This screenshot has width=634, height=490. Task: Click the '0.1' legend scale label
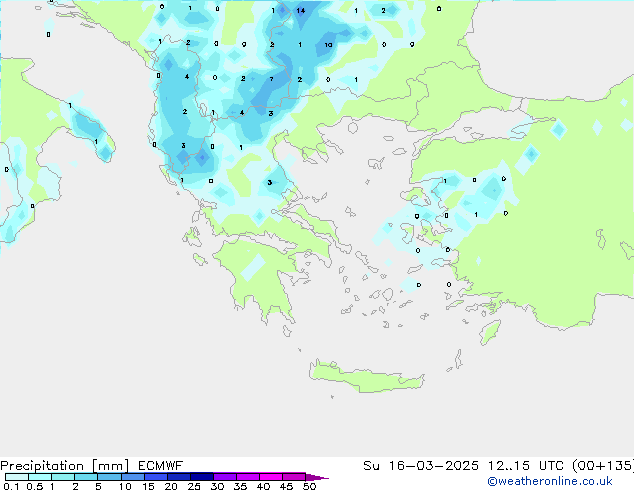pos(11,486)
